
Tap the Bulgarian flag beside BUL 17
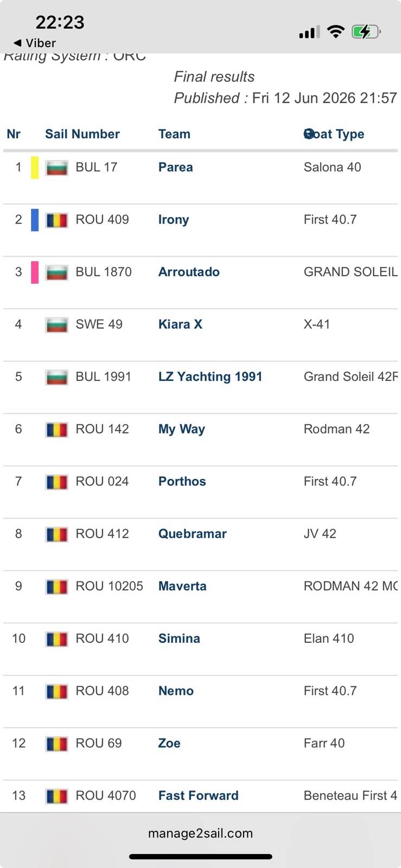click(x=56, y=168)
